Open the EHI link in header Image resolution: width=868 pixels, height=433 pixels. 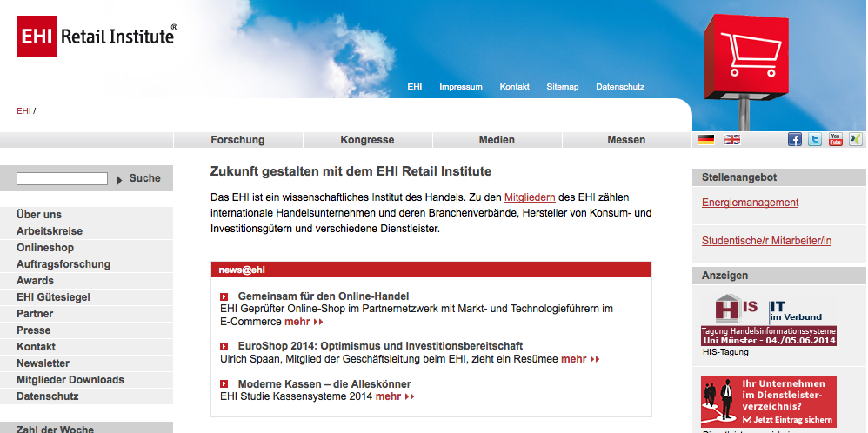415,87
